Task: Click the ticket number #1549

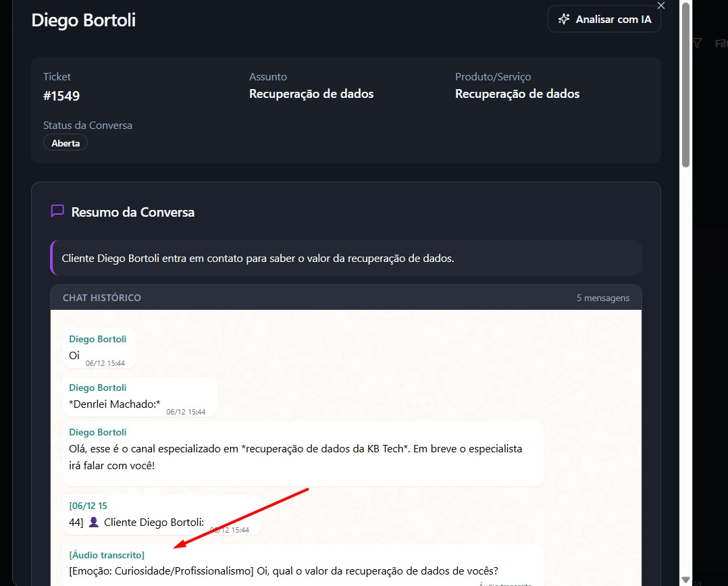Action: [x=61, y=96]
